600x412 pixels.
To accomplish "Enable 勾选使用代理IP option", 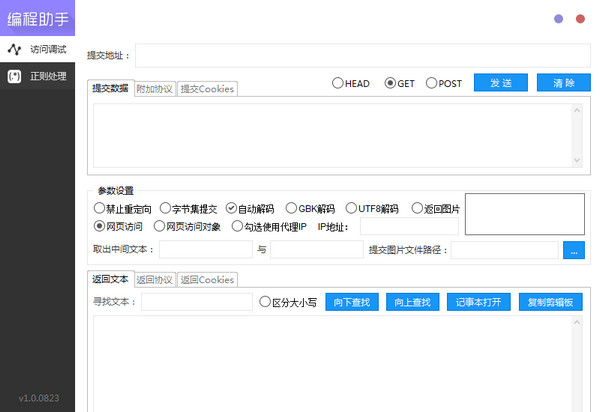I will pyautogui.click(x=269, y=226).
